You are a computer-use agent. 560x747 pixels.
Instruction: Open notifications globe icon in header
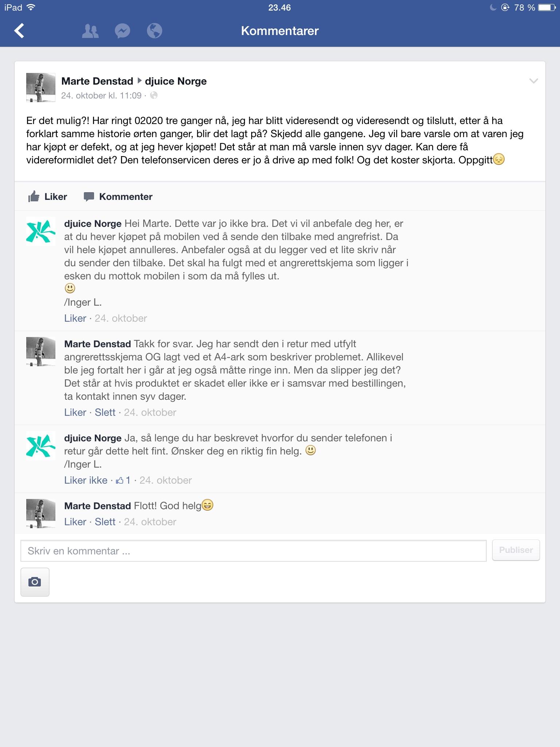(x=155, y=31)
